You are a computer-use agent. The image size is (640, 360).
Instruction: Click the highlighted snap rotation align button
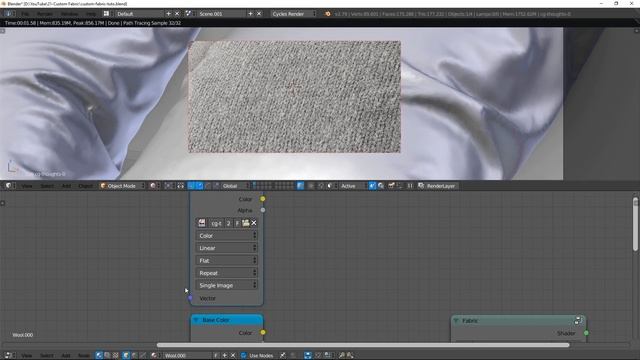click(372, 186)
